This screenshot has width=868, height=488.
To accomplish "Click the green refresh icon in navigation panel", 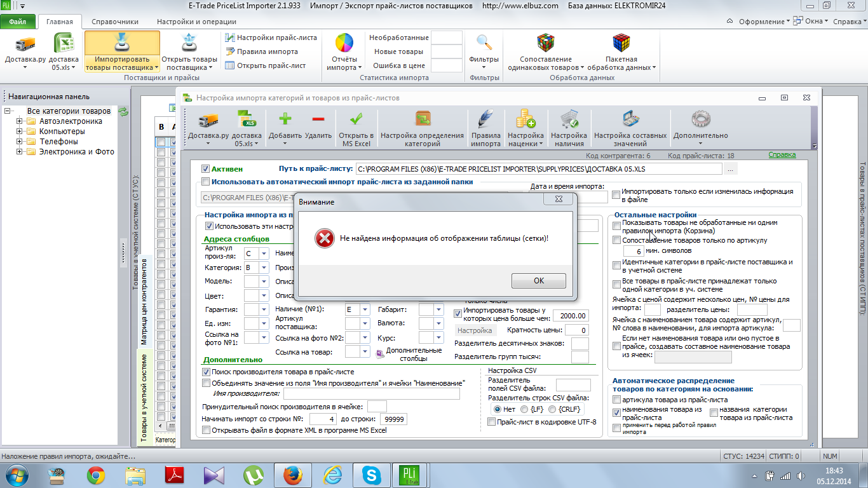I will pos(124,111).
